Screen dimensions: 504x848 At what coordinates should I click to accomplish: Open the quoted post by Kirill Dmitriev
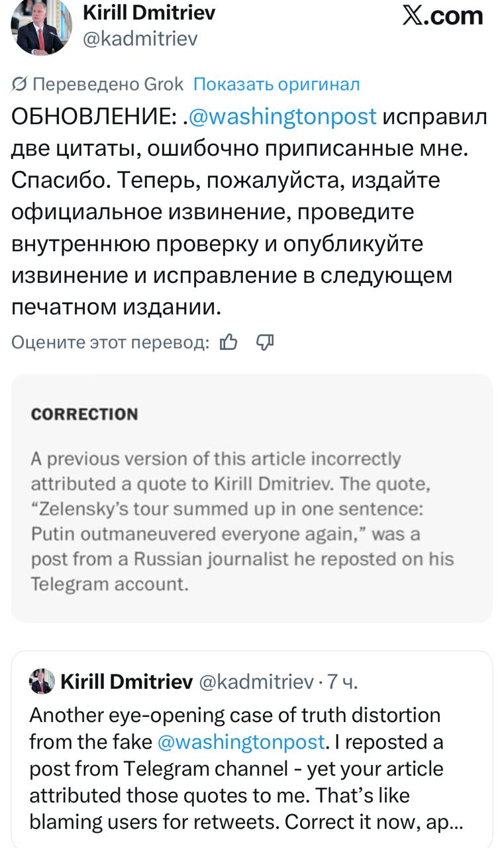point(252,782)
